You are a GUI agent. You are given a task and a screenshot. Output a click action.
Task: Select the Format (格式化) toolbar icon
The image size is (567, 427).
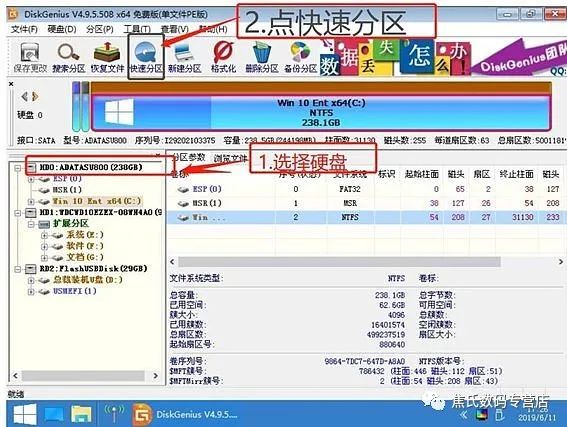tap(223, 57)
